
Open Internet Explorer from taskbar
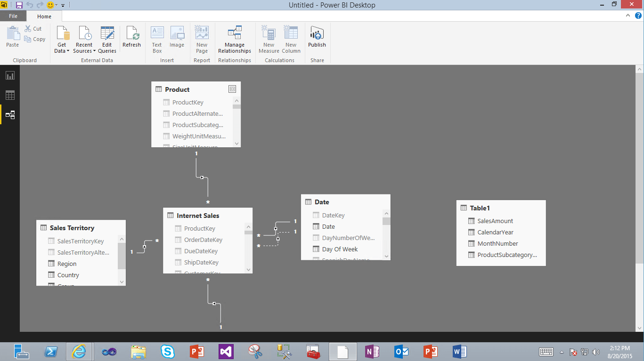click(x=79, y=351)
